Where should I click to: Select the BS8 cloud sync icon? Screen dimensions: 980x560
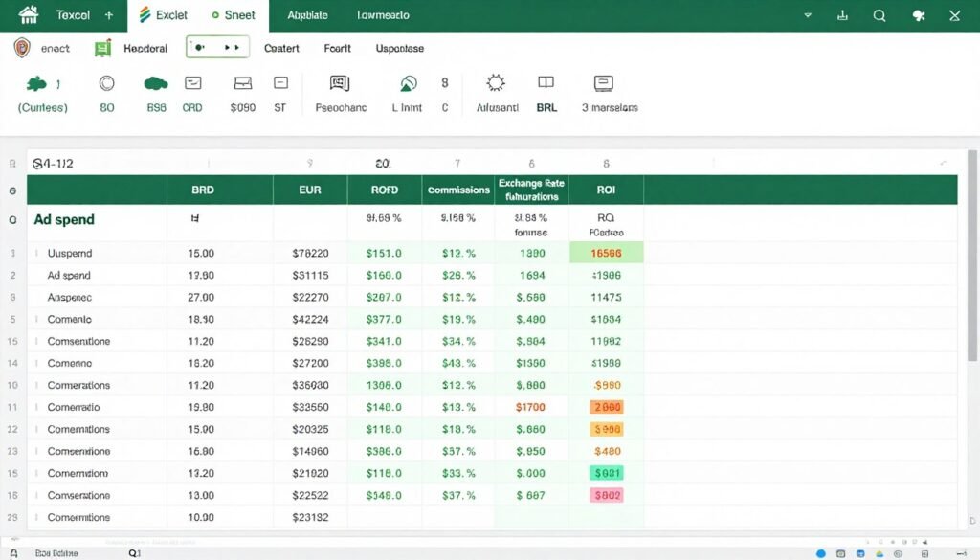point(155,84)
